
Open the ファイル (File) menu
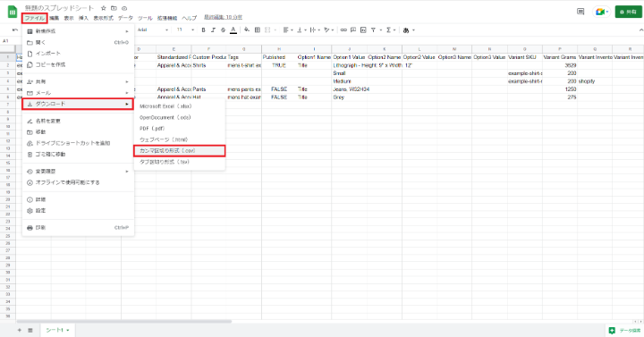tap(35, 18)
